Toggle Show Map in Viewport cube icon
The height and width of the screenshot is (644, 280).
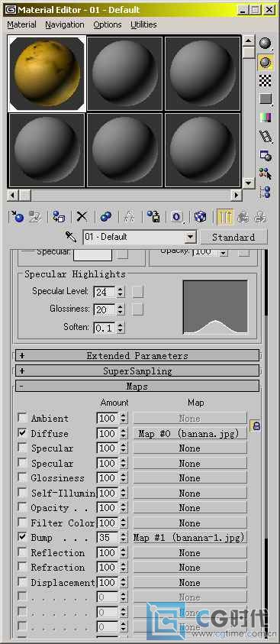click(201, 216)
